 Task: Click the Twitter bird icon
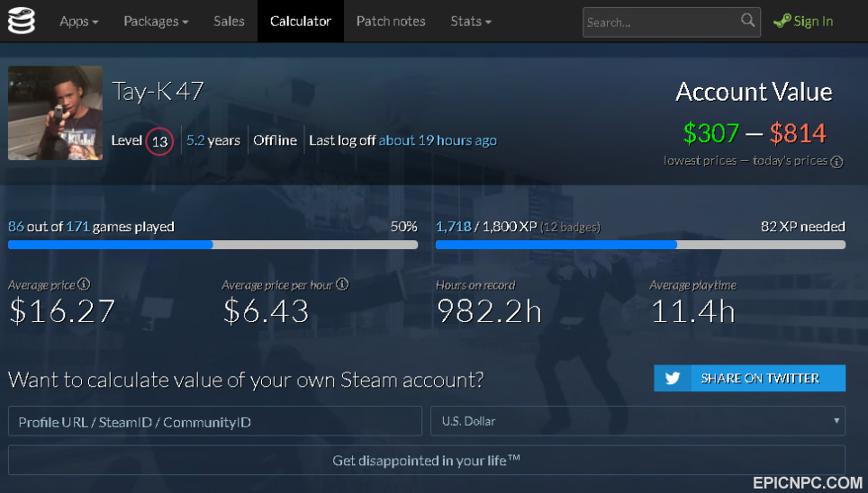click(672, 378)
